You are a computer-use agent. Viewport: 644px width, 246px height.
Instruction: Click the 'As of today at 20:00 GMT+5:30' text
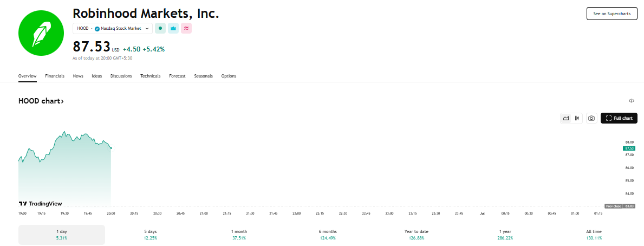[102, 59]
